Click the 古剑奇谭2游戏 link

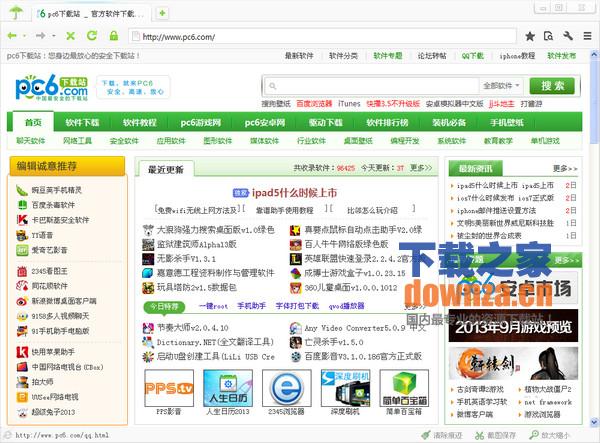tap(481, 389)
